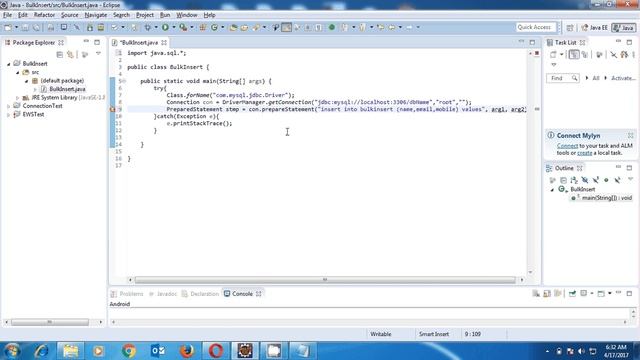Toggle Categorized view in Task List

pos(574,54)
